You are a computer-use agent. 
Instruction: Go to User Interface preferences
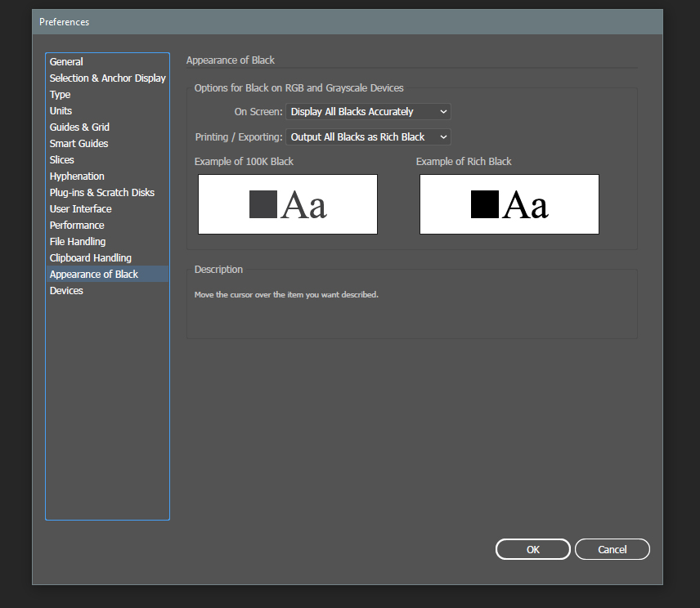coord(80,209)
